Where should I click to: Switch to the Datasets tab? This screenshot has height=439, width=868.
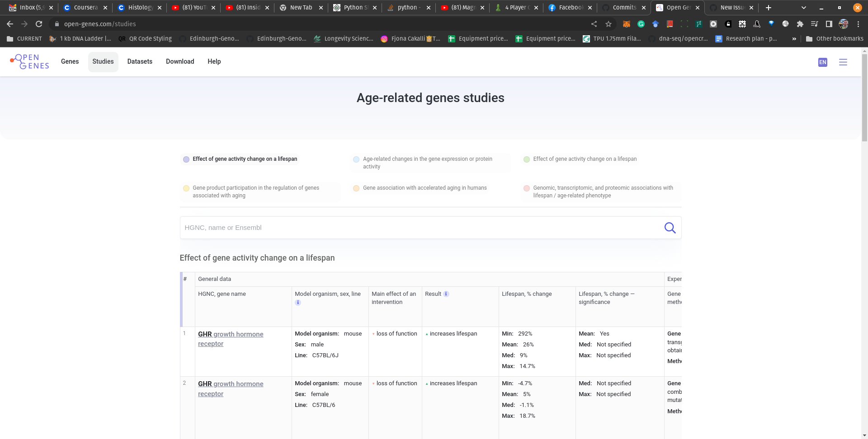pyautogui.click(x=140, y=61)
